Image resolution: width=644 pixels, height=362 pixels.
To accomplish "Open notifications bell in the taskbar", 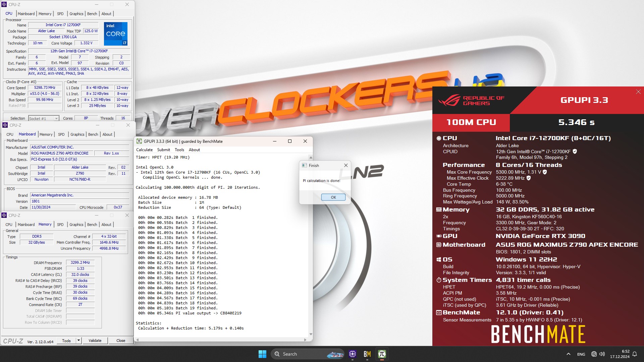I will tap(635, 354).
